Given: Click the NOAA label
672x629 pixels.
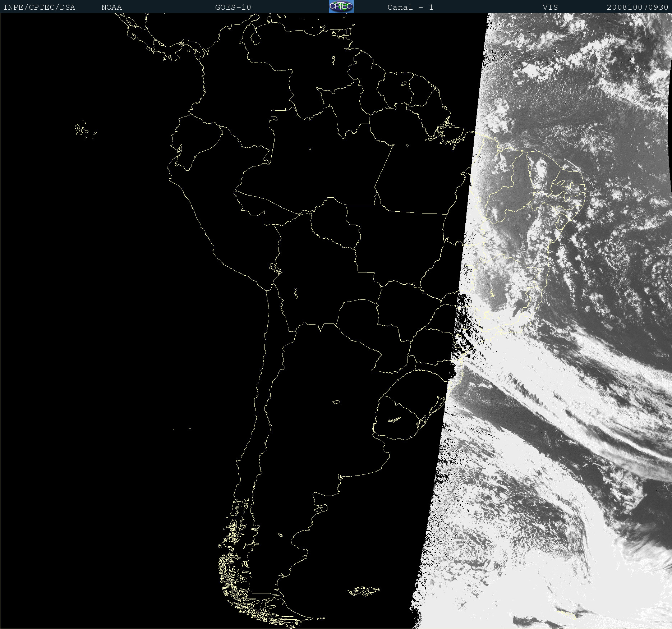Looking at the screenshot, I should point(111,7).
